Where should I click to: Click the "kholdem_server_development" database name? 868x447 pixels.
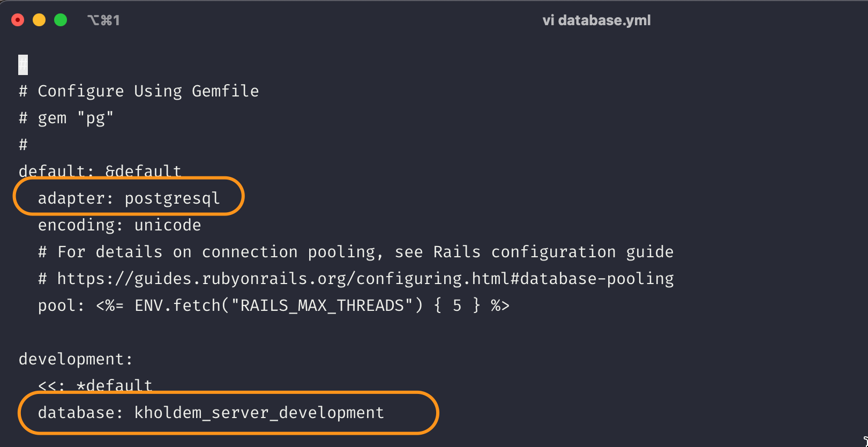pos(259,413)
